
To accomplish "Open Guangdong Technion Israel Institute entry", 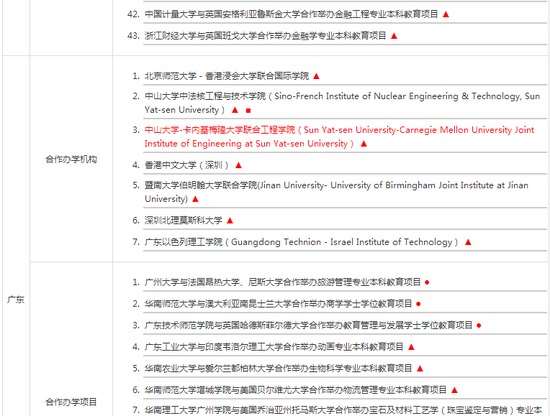I will tap(301, 242).
